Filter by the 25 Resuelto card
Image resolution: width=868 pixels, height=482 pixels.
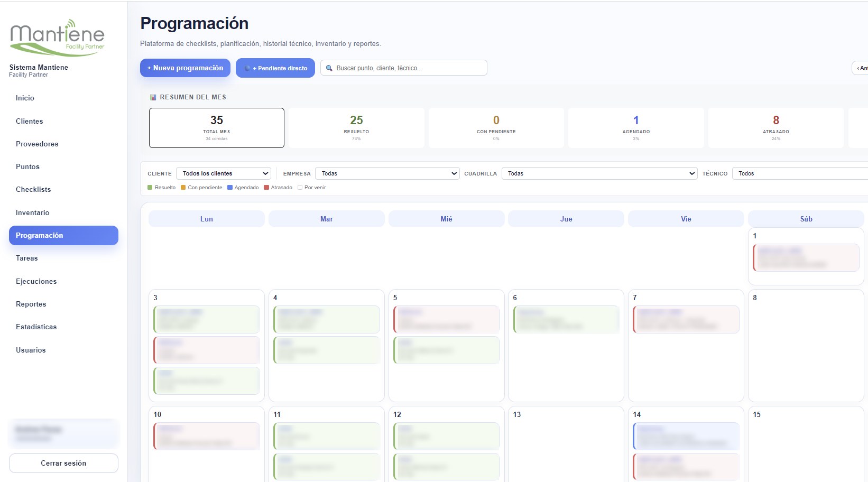click(356, 128)
